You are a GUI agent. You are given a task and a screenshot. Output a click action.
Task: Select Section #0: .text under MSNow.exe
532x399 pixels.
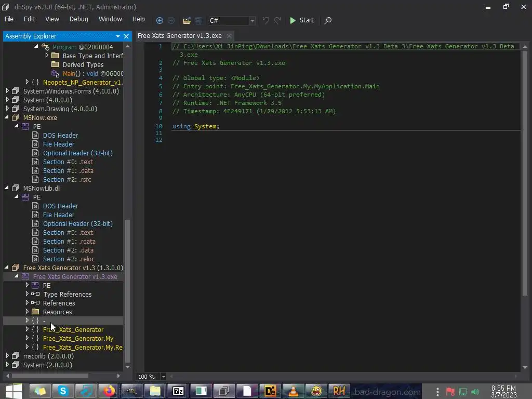pyautogui.click(x=68, y=162)
